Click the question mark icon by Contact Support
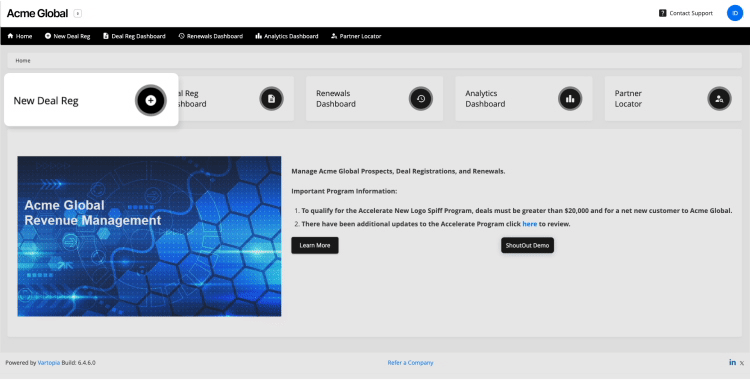The image size is (750, 380). (662, 13)
